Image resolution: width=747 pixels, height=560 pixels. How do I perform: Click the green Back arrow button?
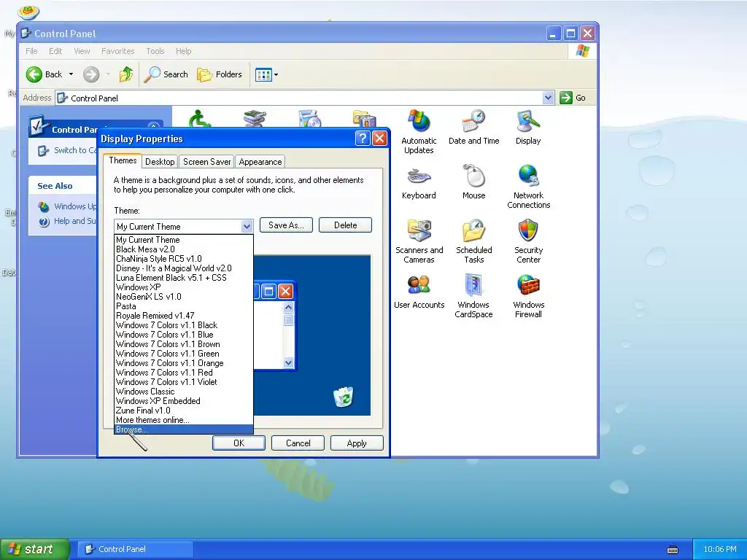click(x=34, y=74)
